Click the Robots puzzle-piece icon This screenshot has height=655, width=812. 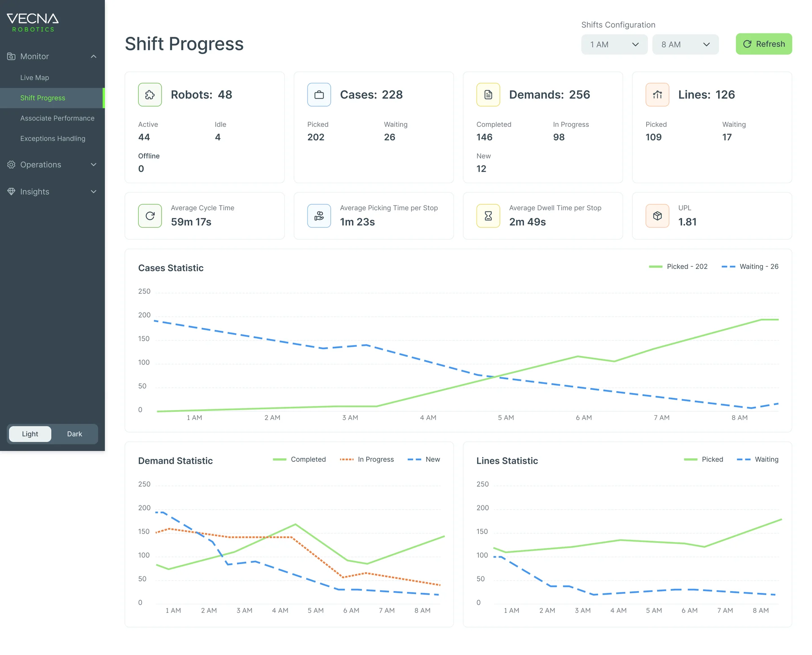tap(150, 95)
